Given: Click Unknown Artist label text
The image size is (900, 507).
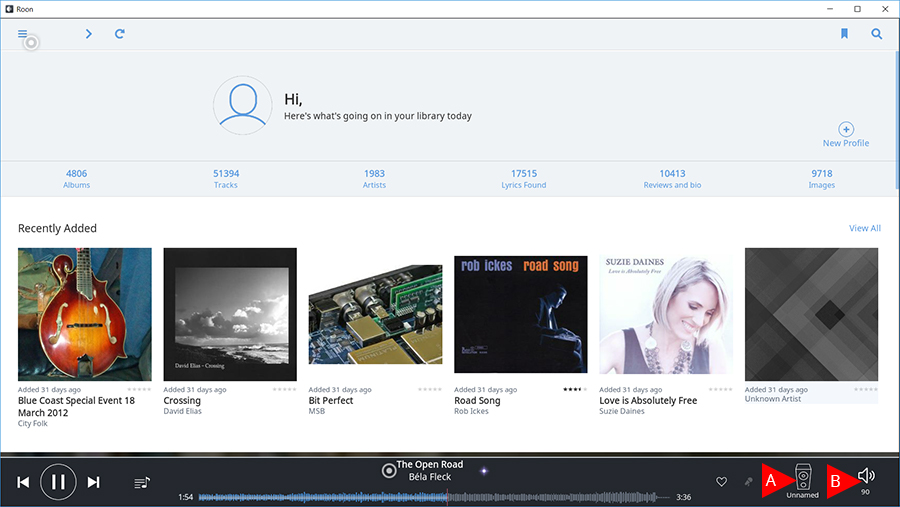Looking at the screenshot, I should click(x=773, y=398).
